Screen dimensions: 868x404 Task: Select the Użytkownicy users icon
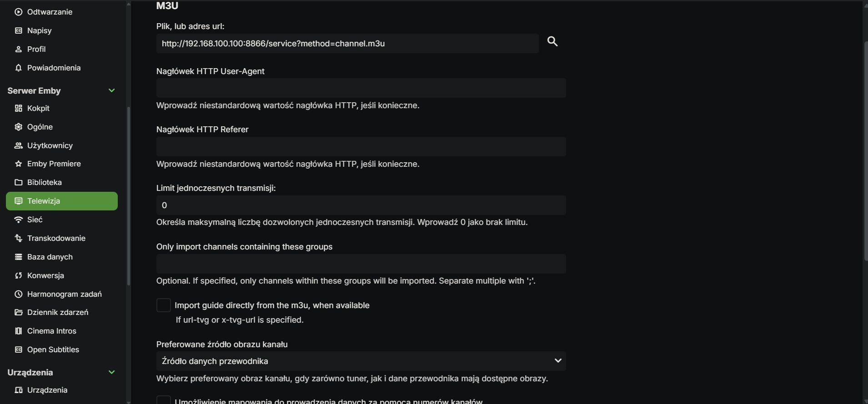[19, 145]
